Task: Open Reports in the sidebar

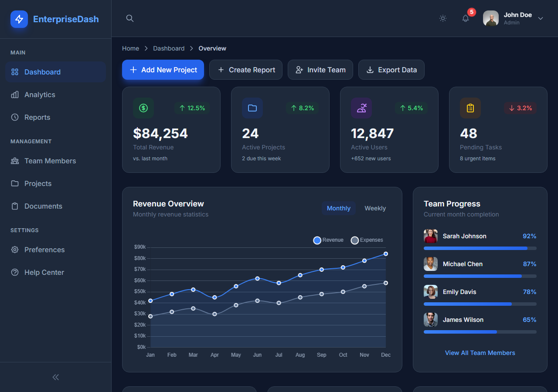Action: tap(56, 117)
